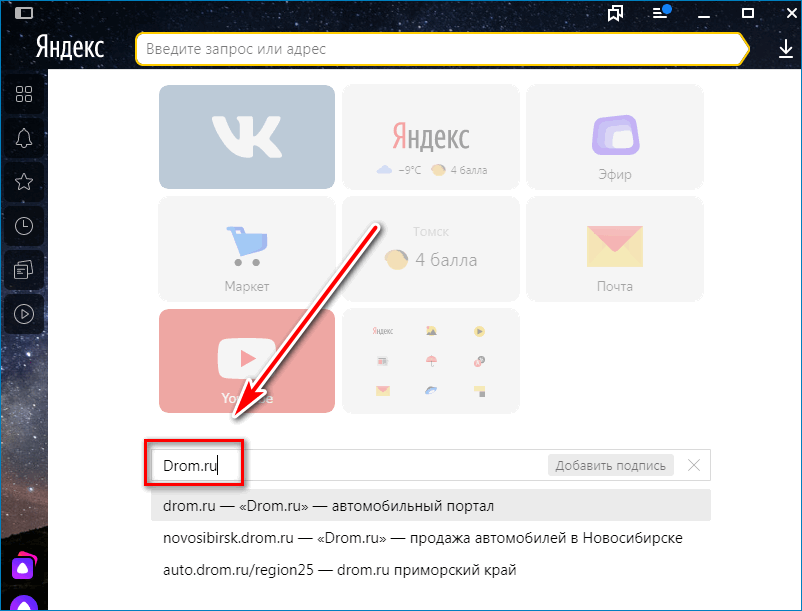Viewport: 802px width, 611px height.
Task: Open the Почта mail tile
Action: (614, 248)
